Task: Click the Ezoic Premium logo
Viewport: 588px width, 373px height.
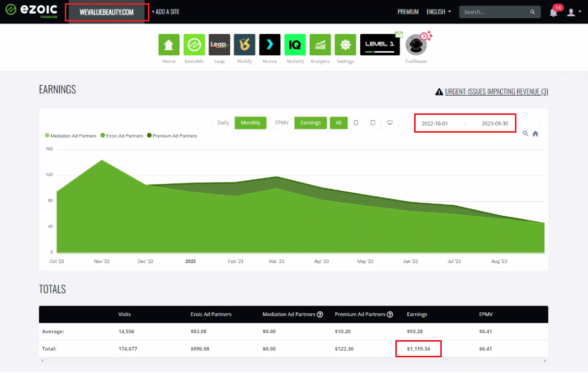Action: pos(31,10)
